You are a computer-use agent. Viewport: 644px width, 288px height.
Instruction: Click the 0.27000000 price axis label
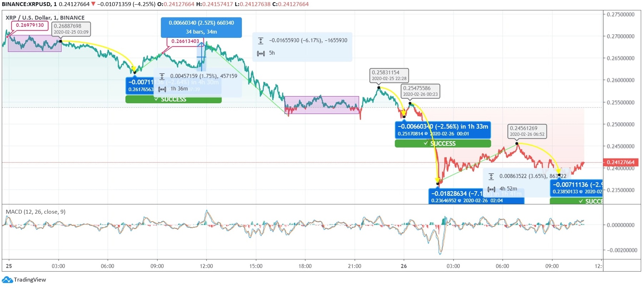click(620, 36)
